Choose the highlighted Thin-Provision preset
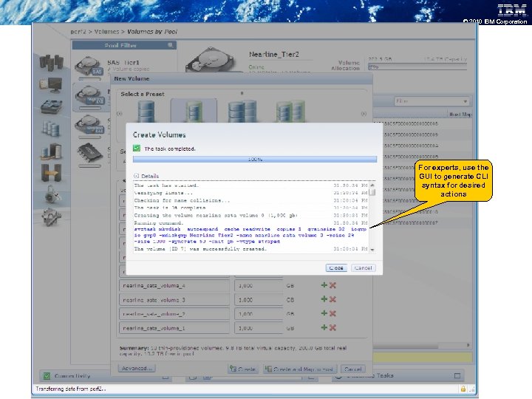The image size is (532, 399). [194, 112]
